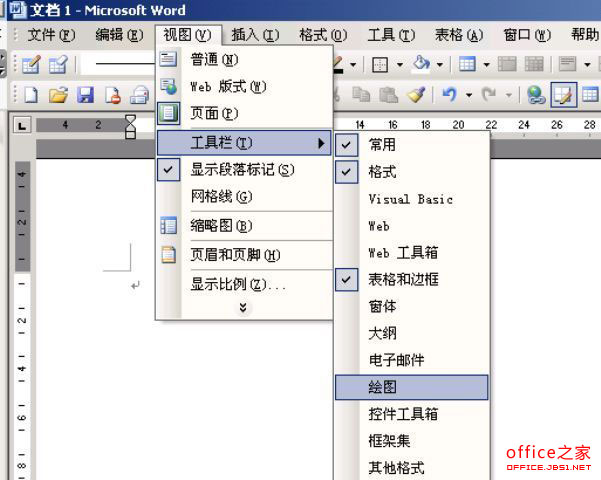Click the Redo icon

pyautogui.click(x=489, y=94)
